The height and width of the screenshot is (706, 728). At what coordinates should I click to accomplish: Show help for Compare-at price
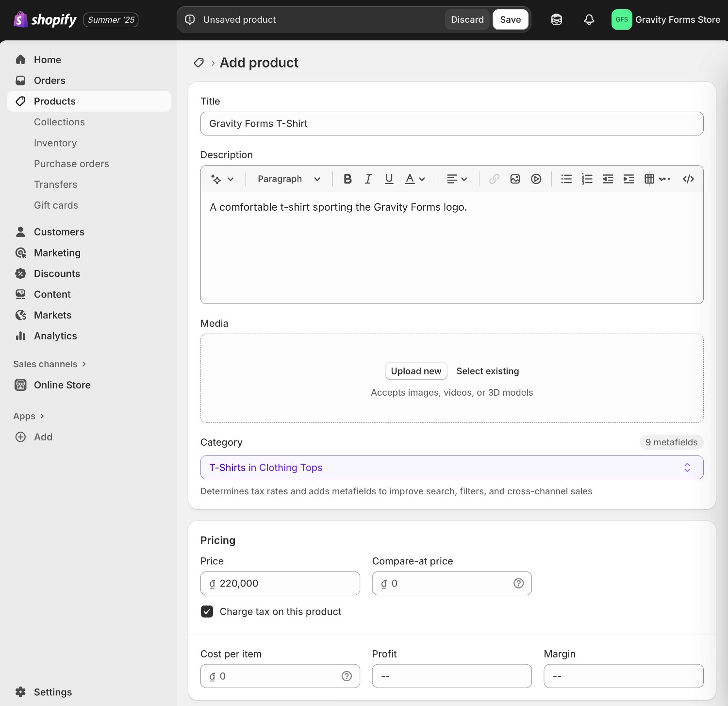pyautogui.click(x=519, y=584)
